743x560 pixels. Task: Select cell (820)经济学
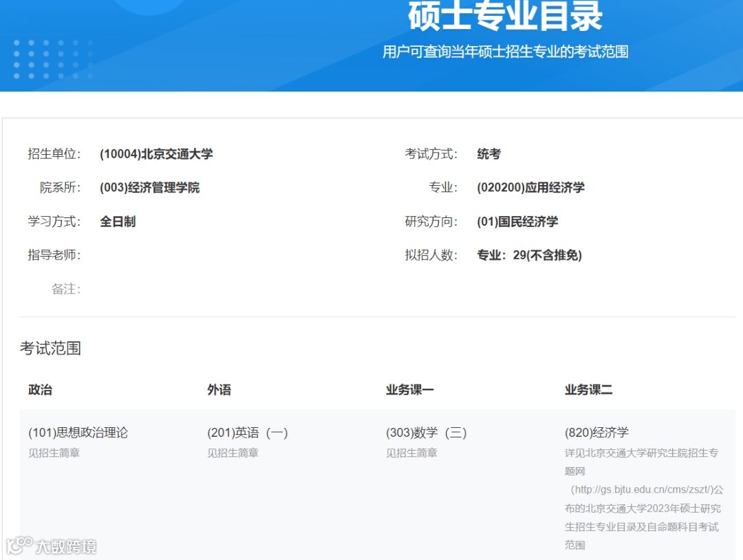[x=596, y=433]
